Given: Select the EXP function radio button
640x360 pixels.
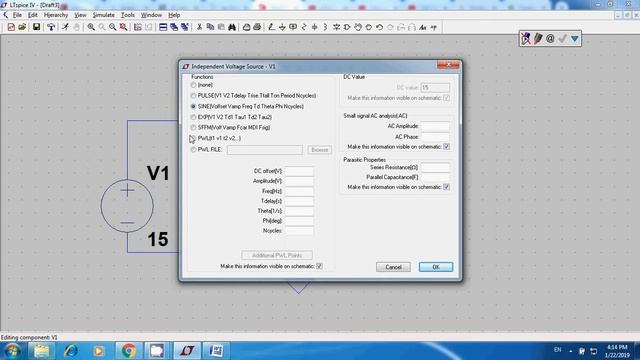Looking at the screenshot, I should pos(193,117).
